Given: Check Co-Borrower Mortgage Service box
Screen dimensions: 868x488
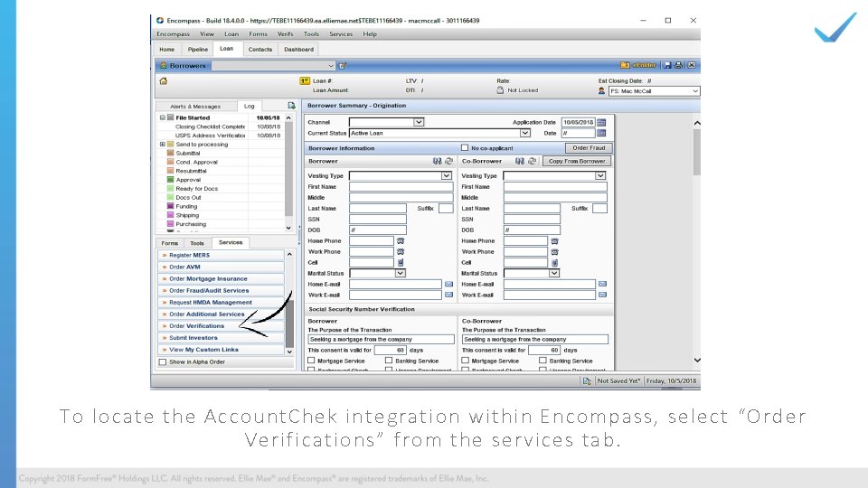Looking at the screenshot, I should [465, 361].
